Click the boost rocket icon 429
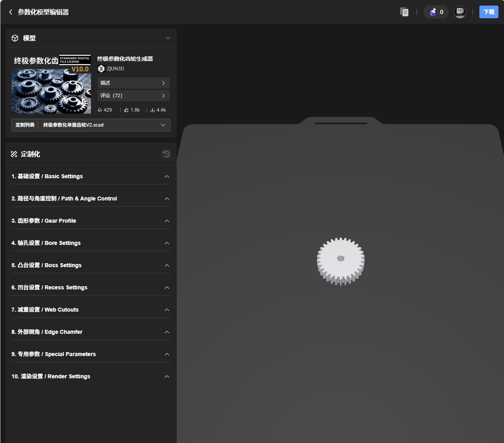This screenshot has width=504, height=443. (100, 110)
